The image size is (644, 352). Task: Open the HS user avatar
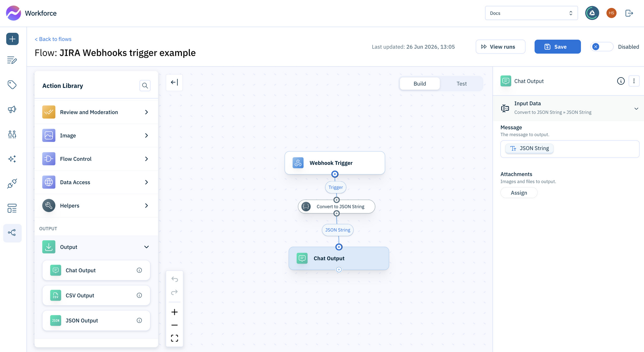(611, 13)
